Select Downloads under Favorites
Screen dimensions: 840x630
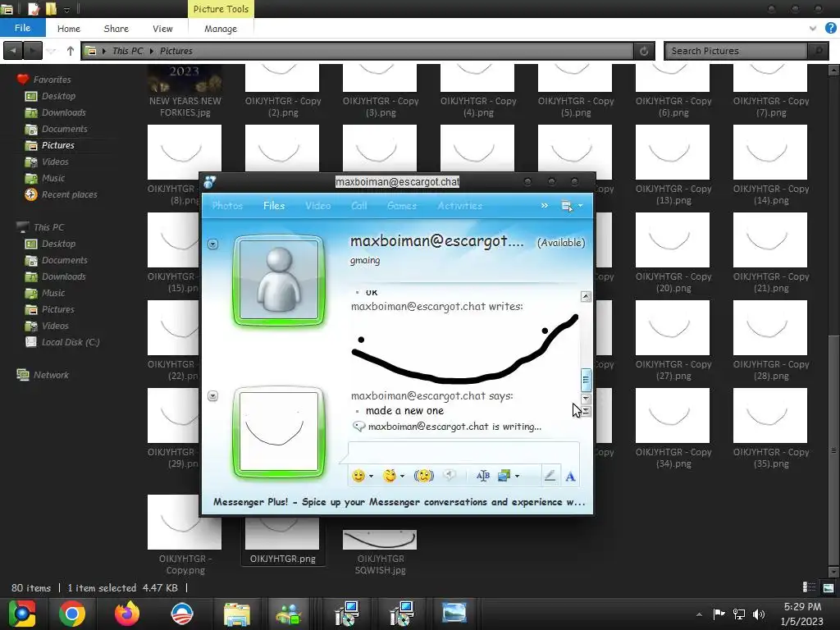(63, 112)
